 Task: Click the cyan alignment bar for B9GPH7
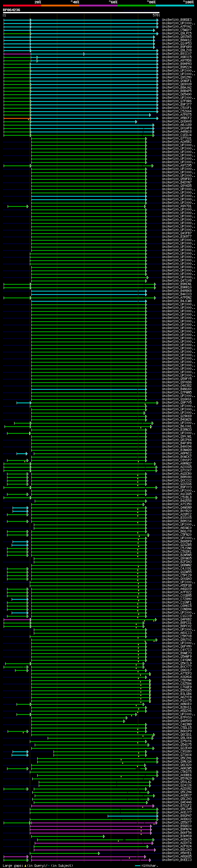[133, 816]
